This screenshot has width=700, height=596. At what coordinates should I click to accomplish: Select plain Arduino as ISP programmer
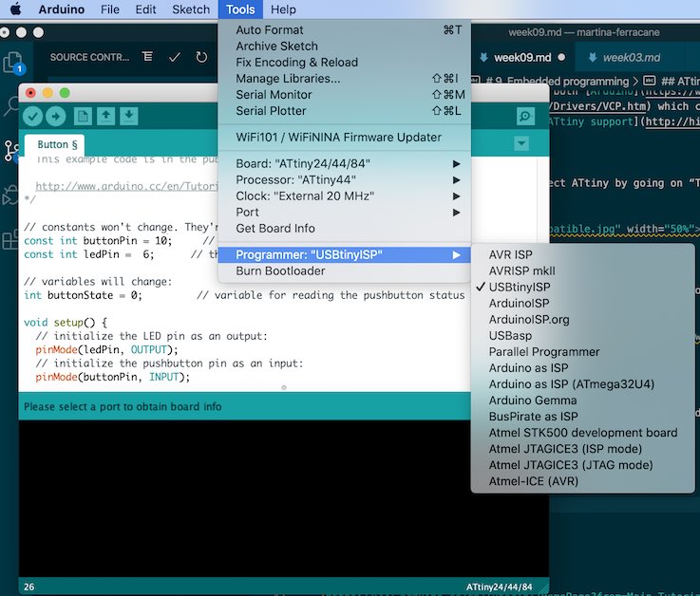click(x=582, y=368)
